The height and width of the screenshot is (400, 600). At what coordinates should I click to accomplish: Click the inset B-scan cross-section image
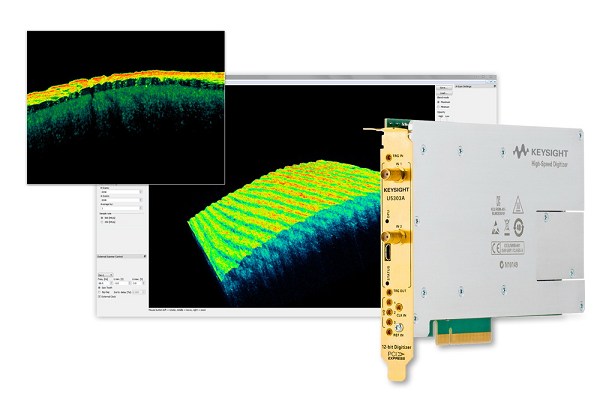pos(126,108)
